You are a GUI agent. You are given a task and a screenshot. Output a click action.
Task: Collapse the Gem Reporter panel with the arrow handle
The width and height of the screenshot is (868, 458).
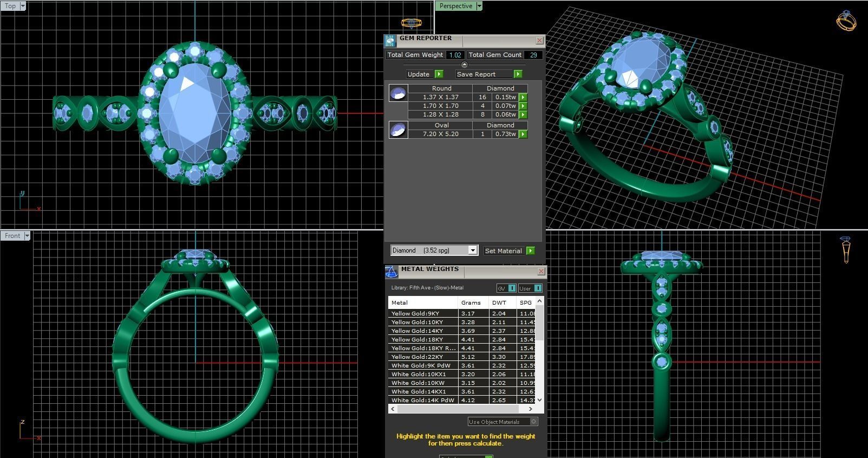click(464, 64)
